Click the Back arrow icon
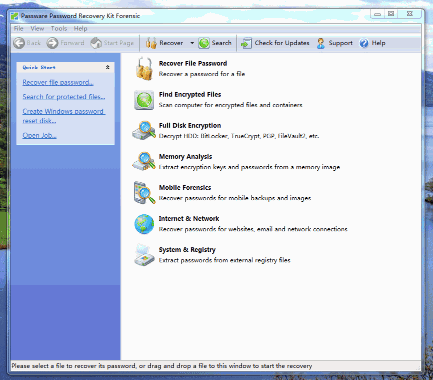433x380 pixels. coord(19,43)
